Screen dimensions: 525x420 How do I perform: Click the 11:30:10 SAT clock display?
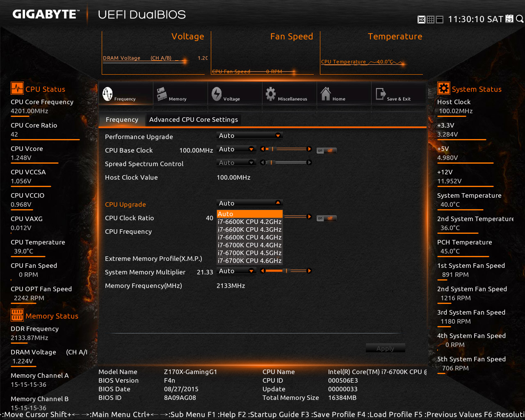coord(475,19)
